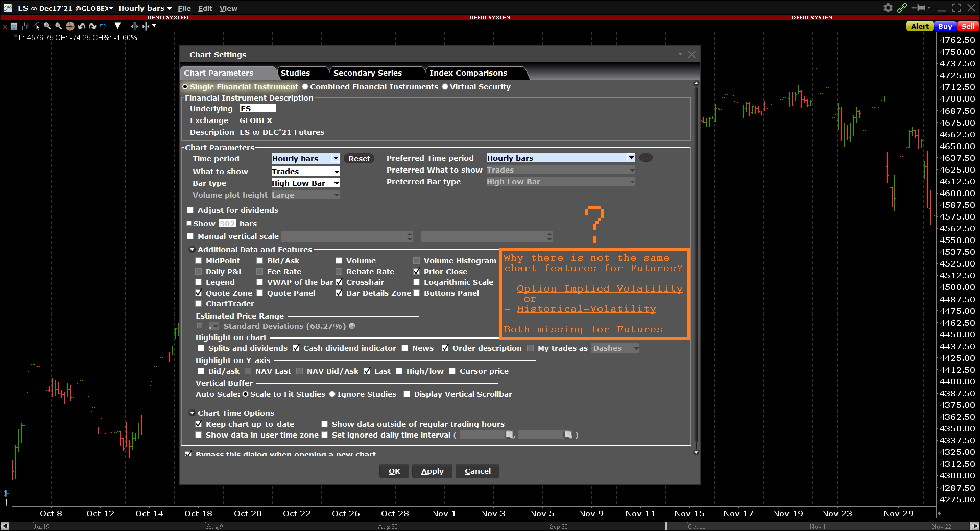
Task: Open the gear configuration icon
Action: [888, 8]
